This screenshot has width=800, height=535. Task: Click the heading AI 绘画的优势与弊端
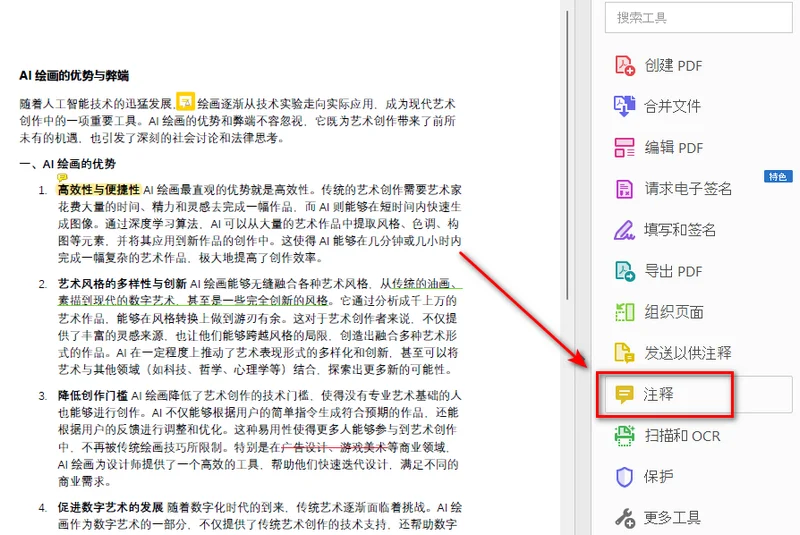[74, 75]
